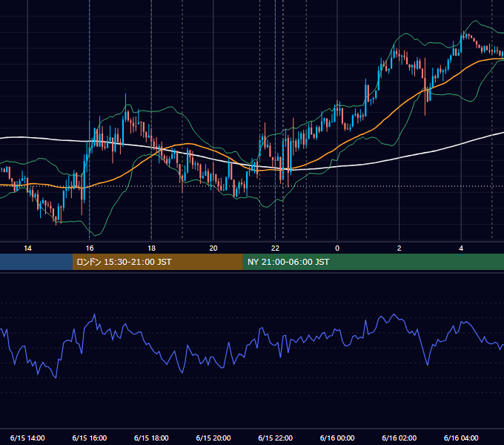Click the 16 hour label on price chart axis
This screenshot has height=445, width=504.
90,248
